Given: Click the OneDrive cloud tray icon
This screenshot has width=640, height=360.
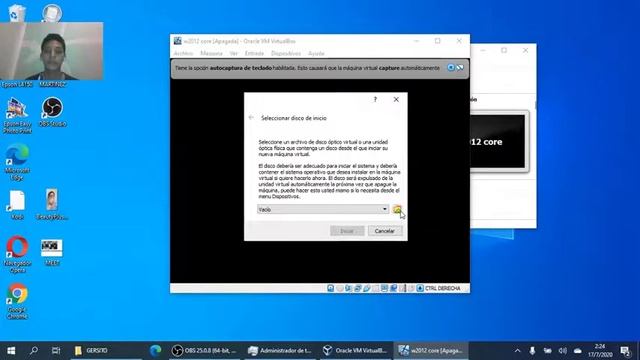Looking at the screenshot, I should (x=578, y=351).
